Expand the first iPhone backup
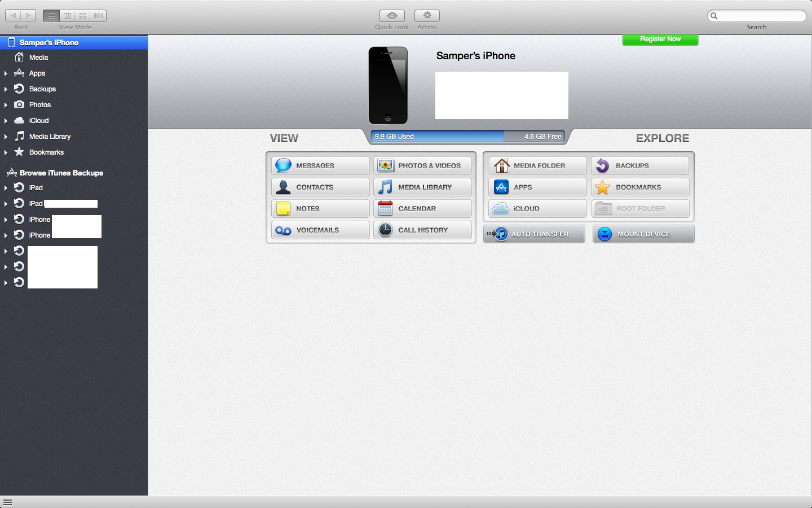 pos(6,220)
